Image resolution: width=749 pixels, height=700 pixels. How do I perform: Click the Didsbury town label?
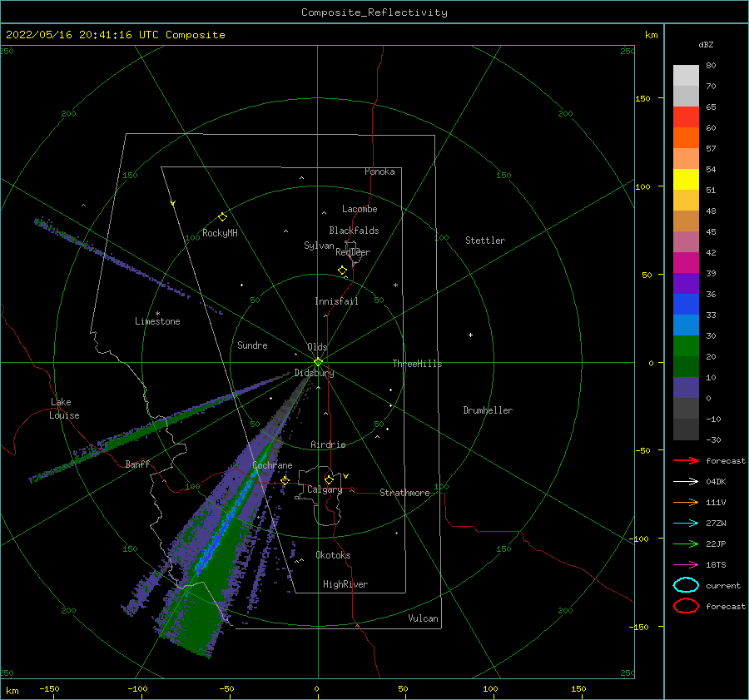(x=315, y=373)
